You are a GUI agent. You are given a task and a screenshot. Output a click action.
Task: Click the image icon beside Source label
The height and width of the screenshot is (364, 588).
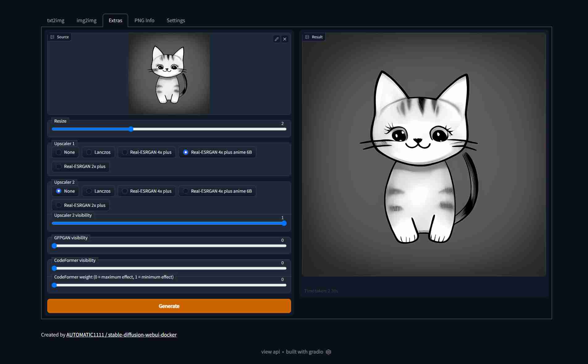[x=53, y=37]
